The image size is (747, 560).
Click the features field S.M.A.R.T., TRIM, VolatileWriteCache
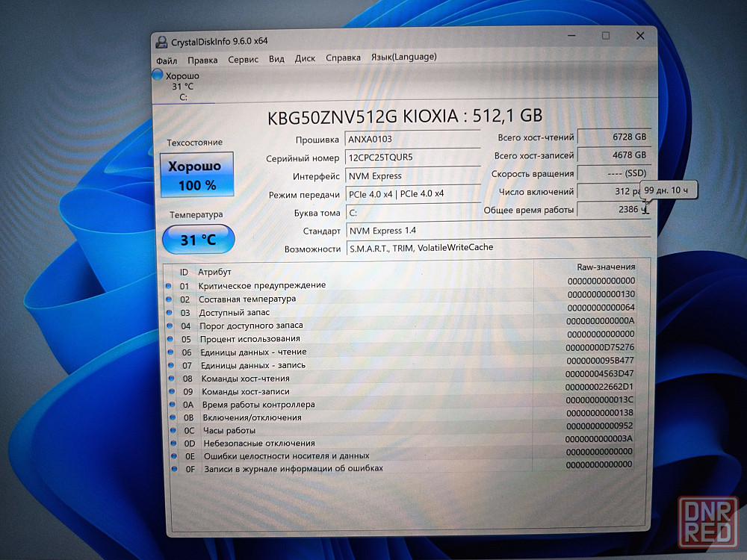(x=498, y=248)
